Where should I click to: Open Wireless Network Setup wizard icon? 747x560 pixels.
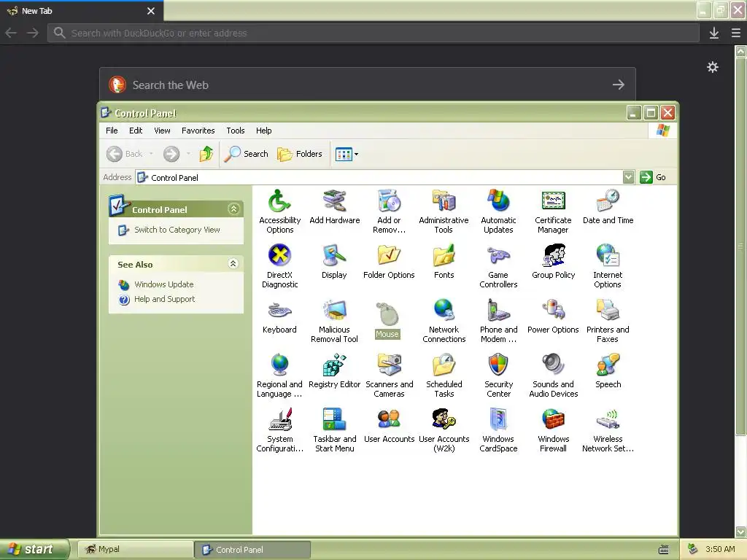[x=608, y=430]
